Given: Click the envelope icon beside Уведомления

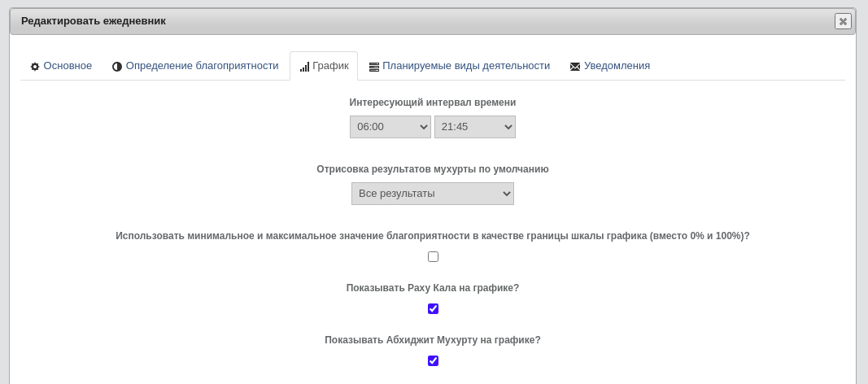Looking at the screenshot, I should click(x=575, y=67).
